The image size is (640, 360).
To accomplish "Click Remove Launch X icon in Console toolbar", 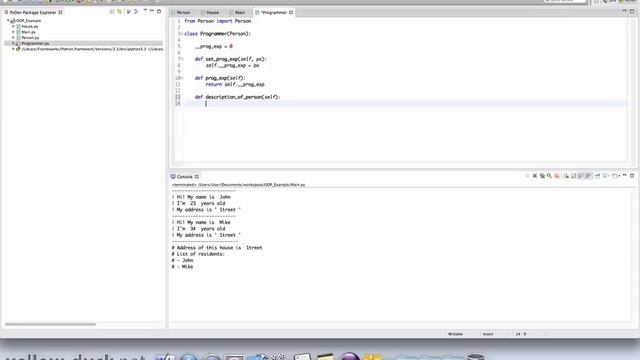I will pos(535,176).
